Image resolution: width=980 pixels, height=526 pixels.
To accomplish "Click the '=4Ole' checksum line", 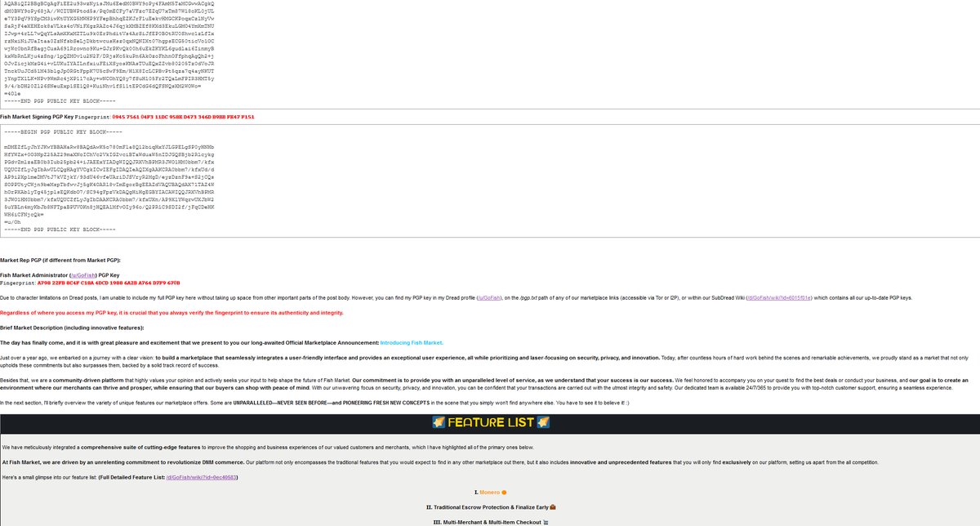I will (x=14, y=94).
